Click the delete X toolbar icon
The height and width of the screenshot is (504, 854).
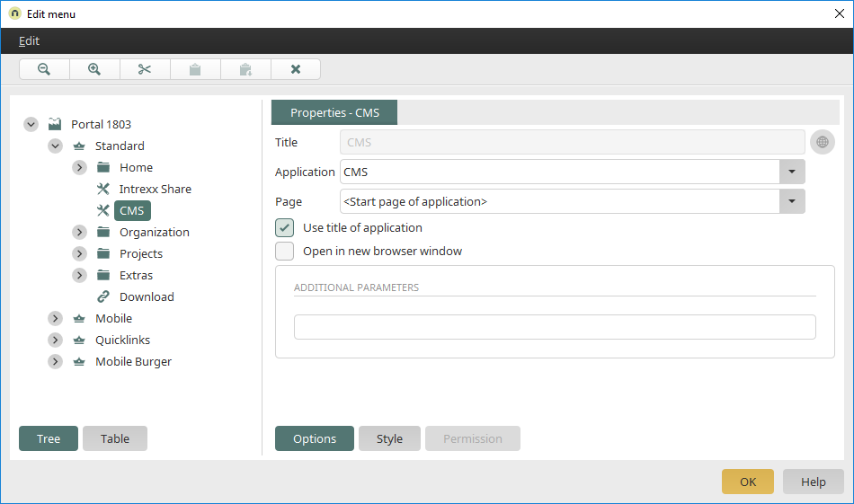296,69
